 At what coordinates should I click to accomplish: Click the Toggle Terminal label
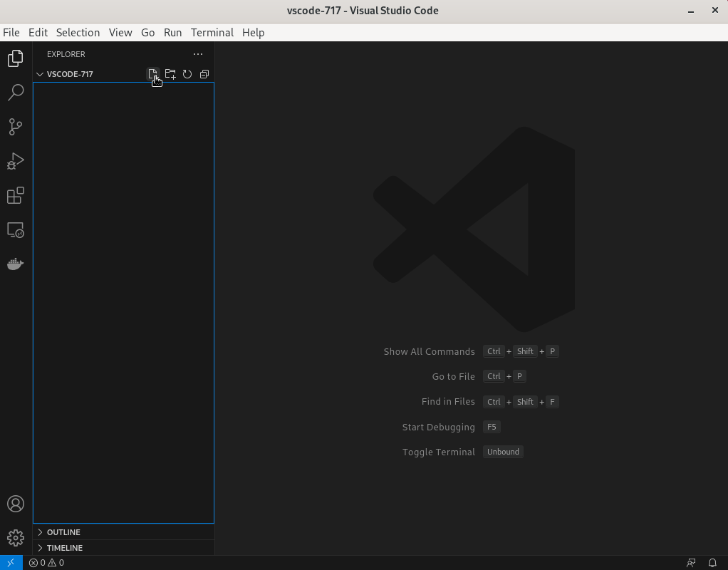[x=438, y=452]
